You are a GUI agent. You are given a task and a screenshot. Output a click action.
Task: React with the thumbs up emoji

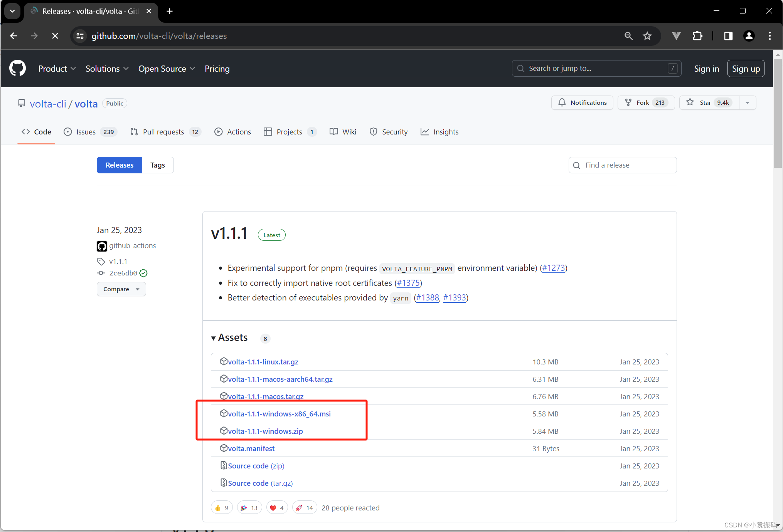point(222,508)
